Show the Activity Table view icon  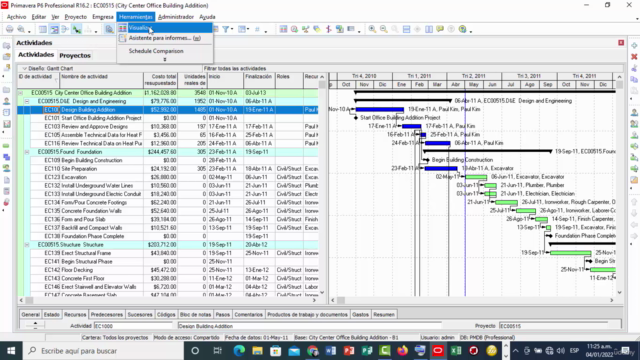click(42, 29)
